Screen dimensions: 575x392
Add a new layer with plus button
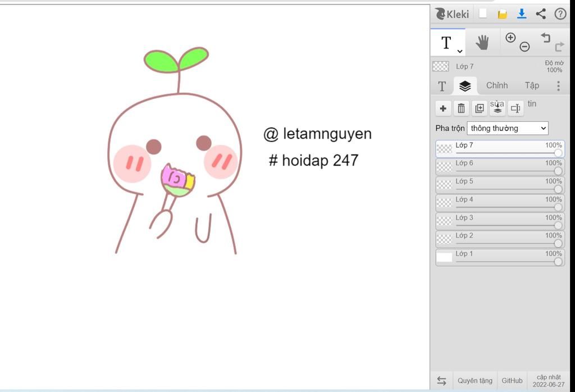click(443, 108)
